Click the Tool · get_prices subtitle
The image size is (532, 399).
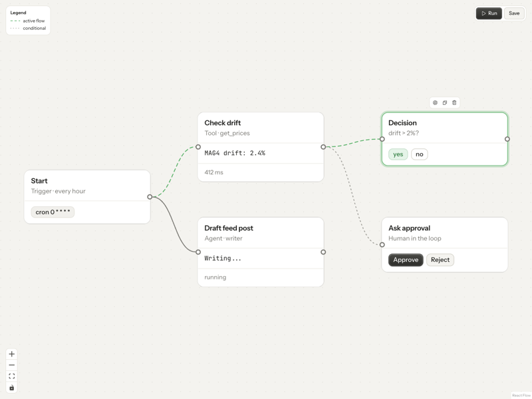pyautogui.click(x=227, y=133)
